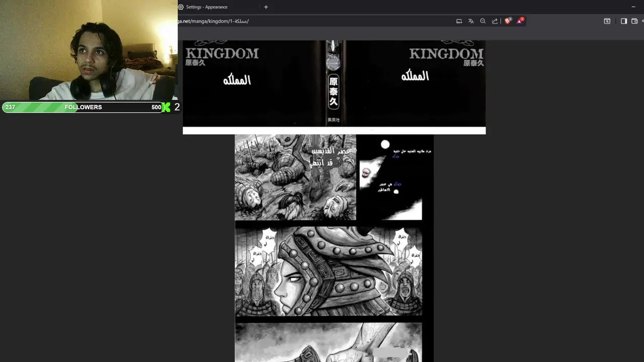Viewport: 644px width, 362px height.
Task: Click the streamer webcam overlay
Action: (89, 50)
